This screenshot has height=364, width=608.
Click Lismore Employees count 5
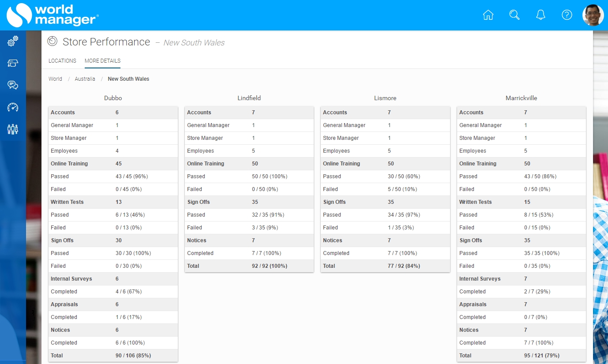coord(389,151)
